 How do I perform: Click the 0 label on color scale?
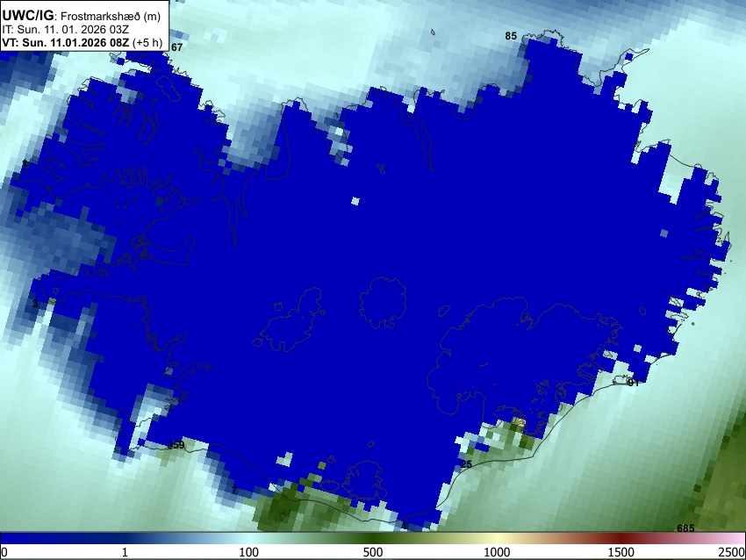pyautogui.click(x=4, y=552)
